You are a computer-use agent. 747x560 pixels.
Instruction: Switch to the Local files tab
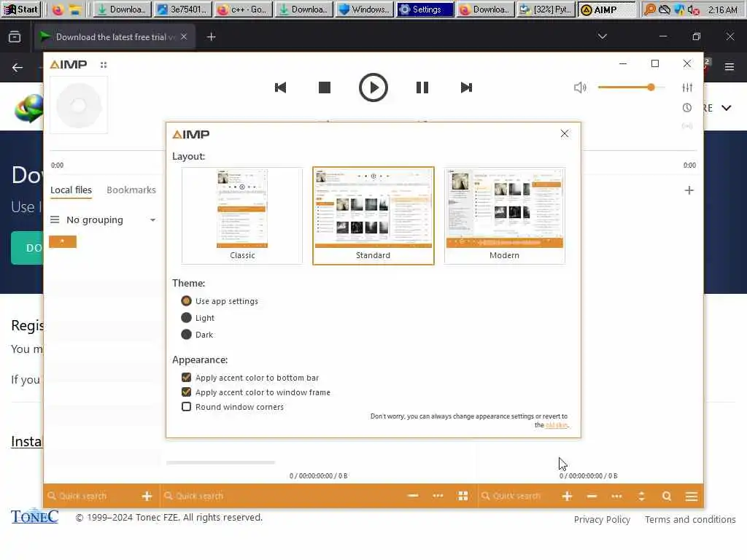[x=71, y=190]
